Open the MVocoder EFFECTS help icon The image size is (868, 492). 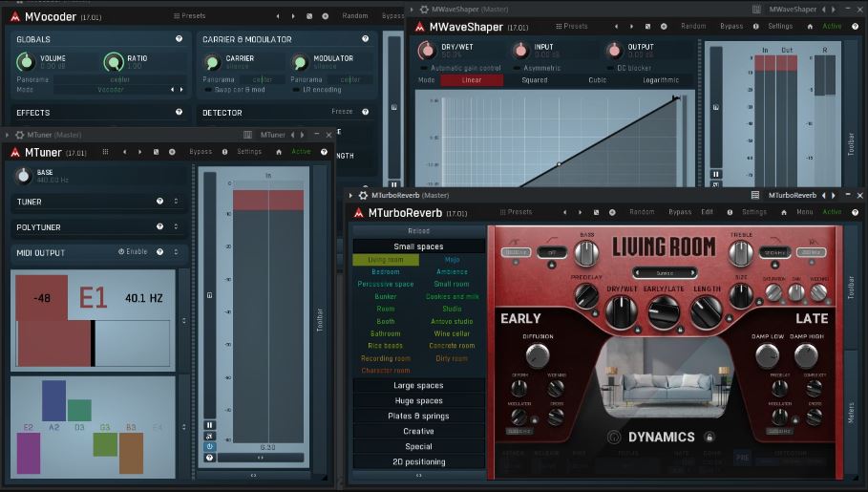click(179, 112)
